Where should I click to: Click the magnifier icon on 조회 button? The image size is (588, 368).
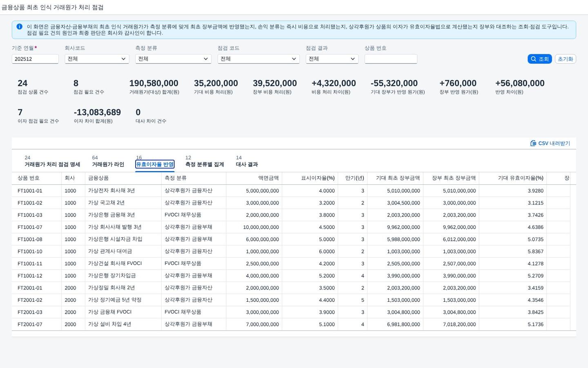[533, 59]
